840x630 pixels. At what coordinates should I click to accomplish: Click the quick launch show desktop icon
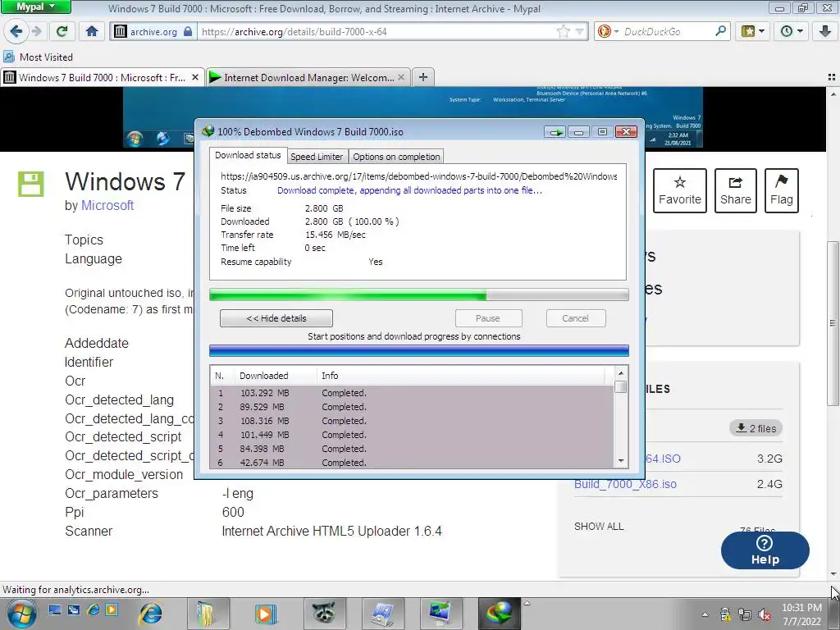click(55, 609)
